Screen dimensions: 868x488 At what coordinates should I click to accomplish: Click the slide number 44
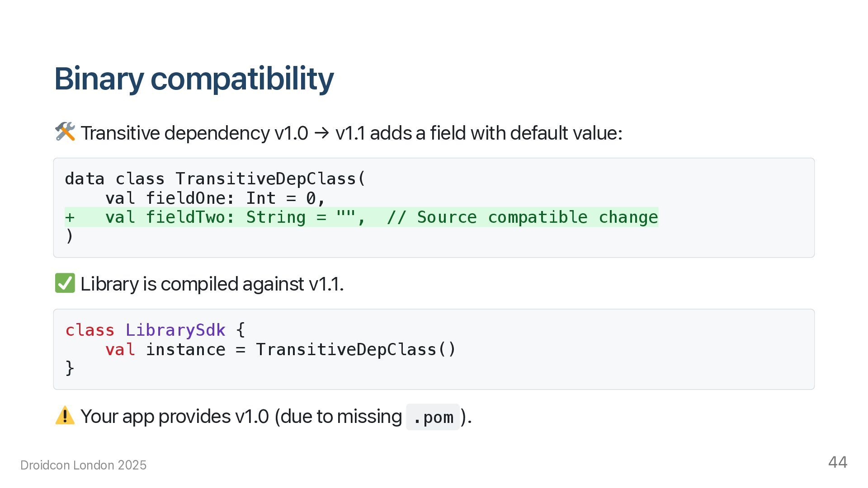pos(837,462)
